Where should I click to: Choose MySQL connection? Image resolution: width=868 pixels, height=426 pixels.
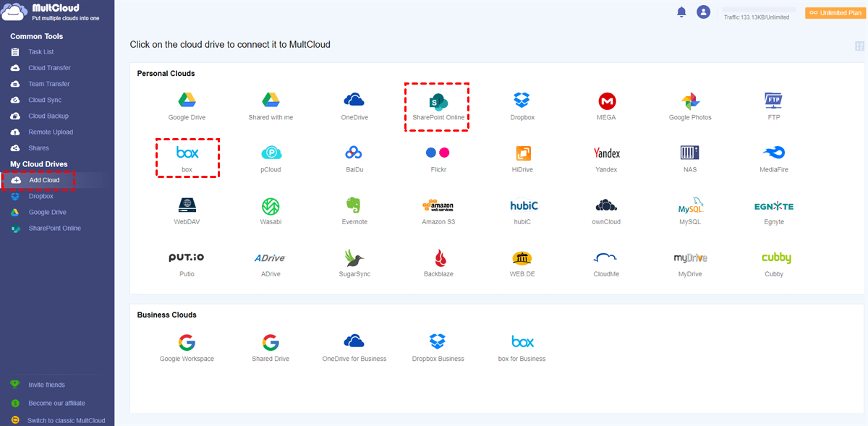tap(690, 210)
